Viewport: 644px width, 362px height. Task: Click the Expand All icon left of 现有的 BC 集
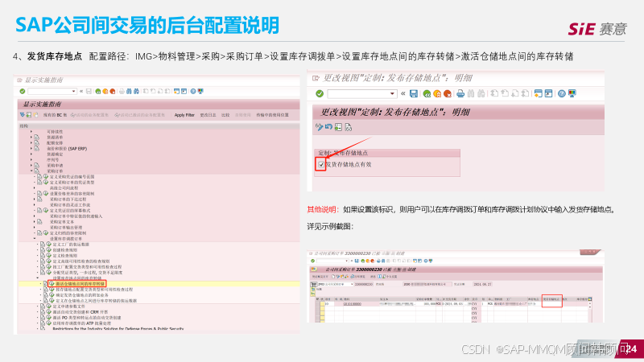23,115
